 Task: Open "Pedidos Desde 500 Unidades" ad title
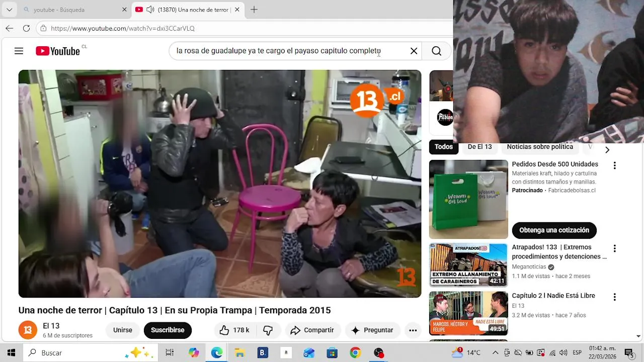(x=555, y=164)
